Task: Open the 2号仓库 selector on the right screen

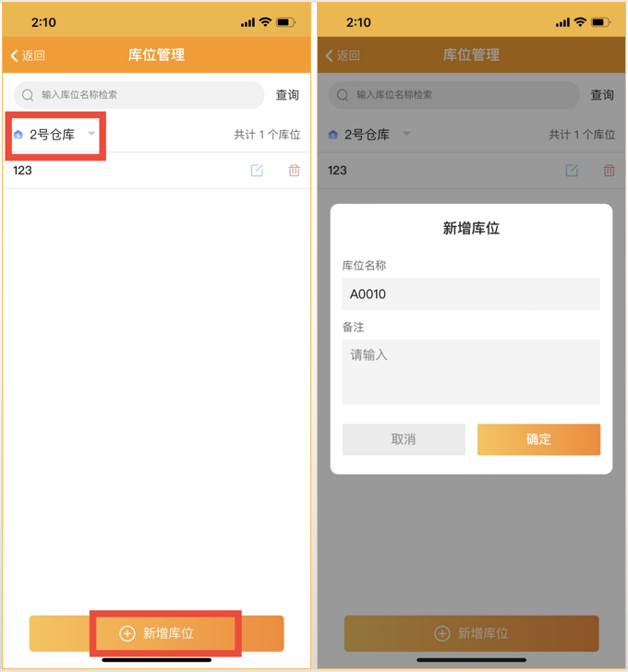Action: point(369,135)
